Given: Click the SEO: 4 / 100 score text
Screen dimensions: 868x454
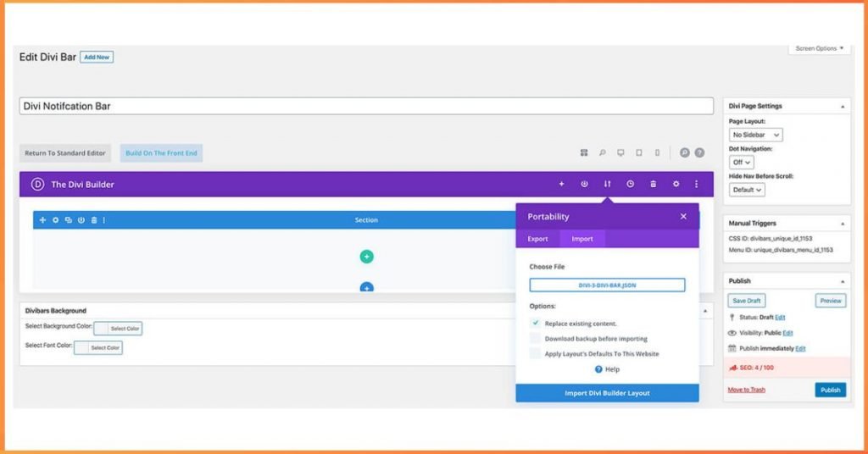Looking at the screenshot, I should tap(756, 368).
